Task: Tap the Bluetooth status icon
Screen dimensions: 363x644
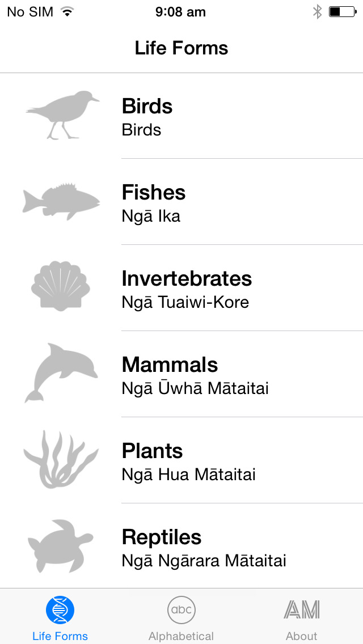Action: [x=318, y=12]
